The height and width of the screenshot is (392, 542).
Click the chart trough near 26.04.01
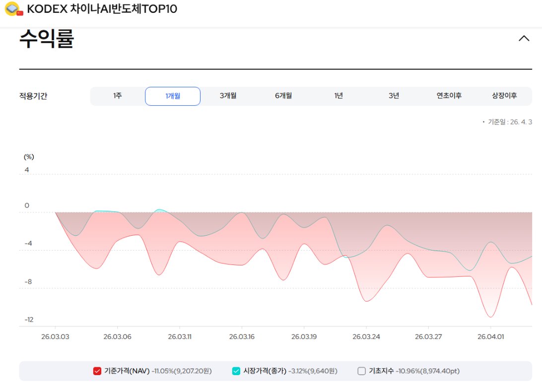[x=491, y=316]
